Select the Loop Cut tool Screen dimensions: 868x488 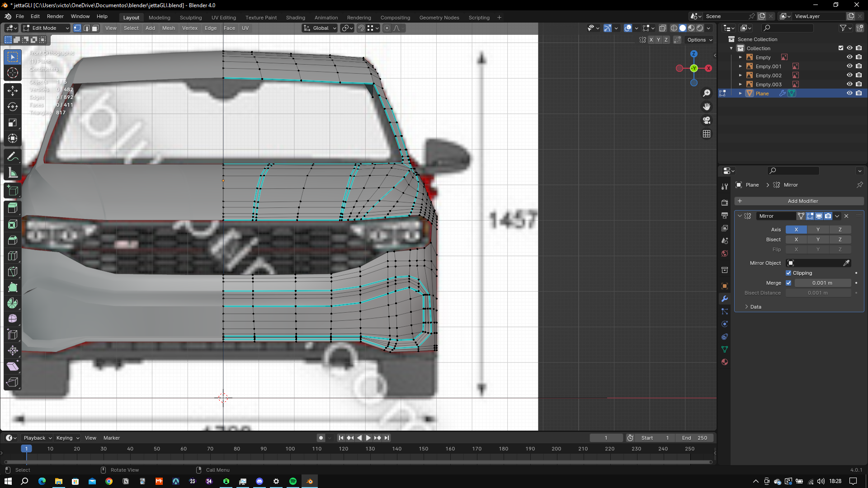coord(13,256)
